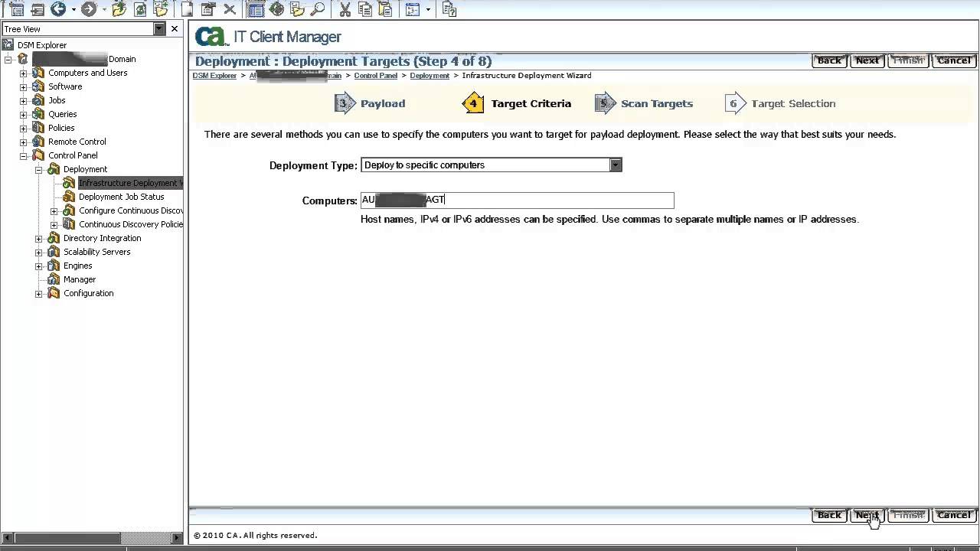
Task: Click the blank new document toolbar icon
Action: click(x=187, y=9)
